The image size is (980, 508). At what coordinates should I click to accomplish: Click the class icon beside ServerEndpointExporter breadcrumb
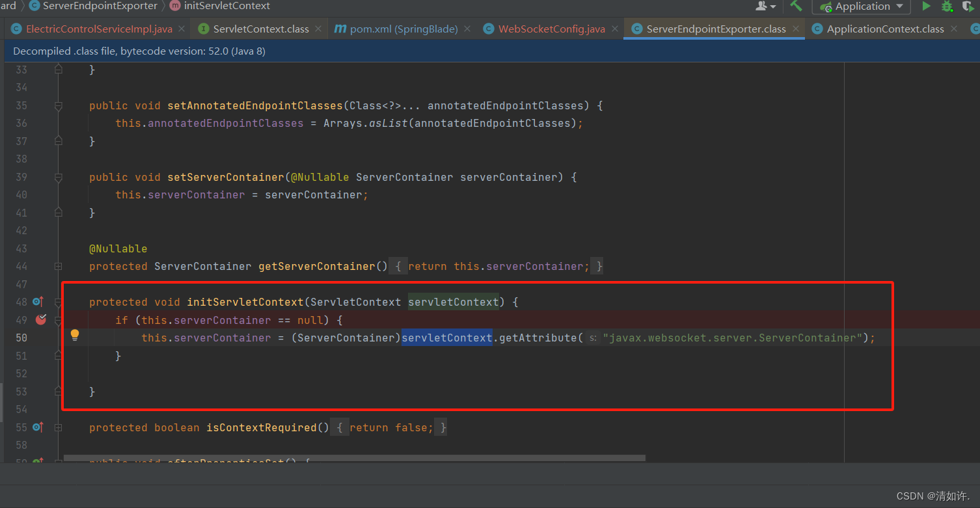point(34,6)
